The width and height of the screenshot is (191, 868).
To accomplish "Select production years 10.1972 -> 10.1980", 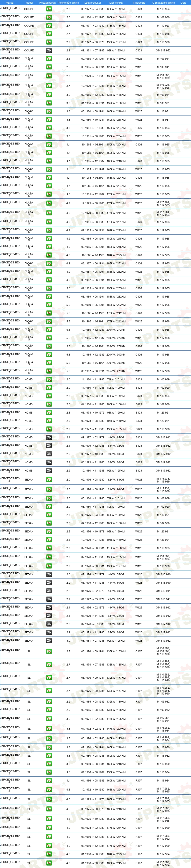I will pyautogui.click(x=93, y=790).
